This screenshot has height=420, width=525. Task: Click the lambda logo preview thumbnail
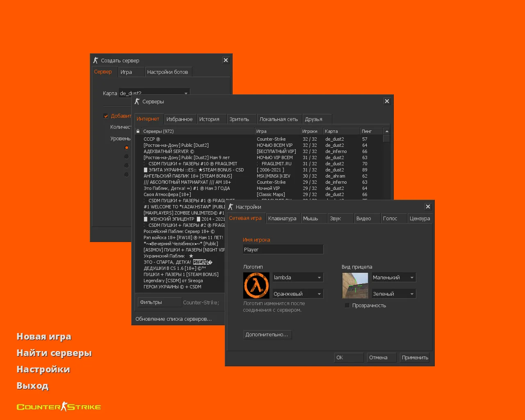tap(257, 285)
